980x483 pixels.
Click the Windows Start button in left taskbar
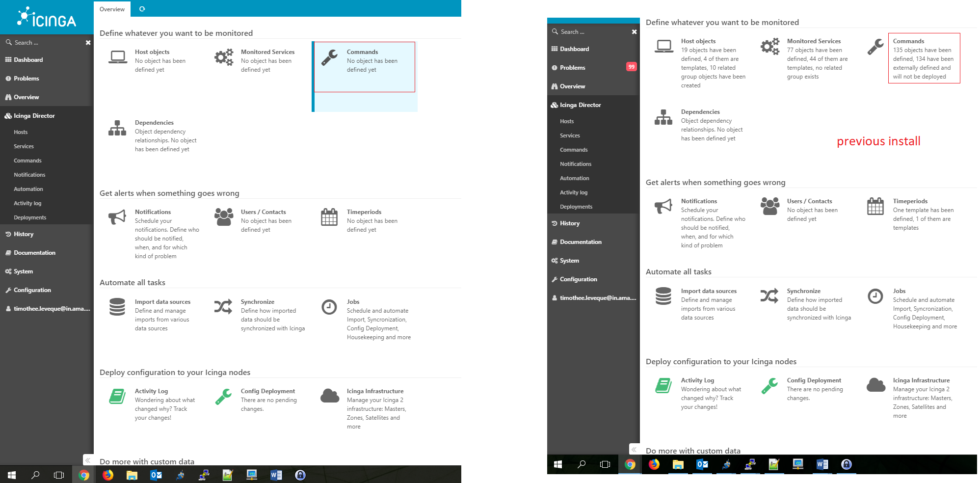coord(12,475)
